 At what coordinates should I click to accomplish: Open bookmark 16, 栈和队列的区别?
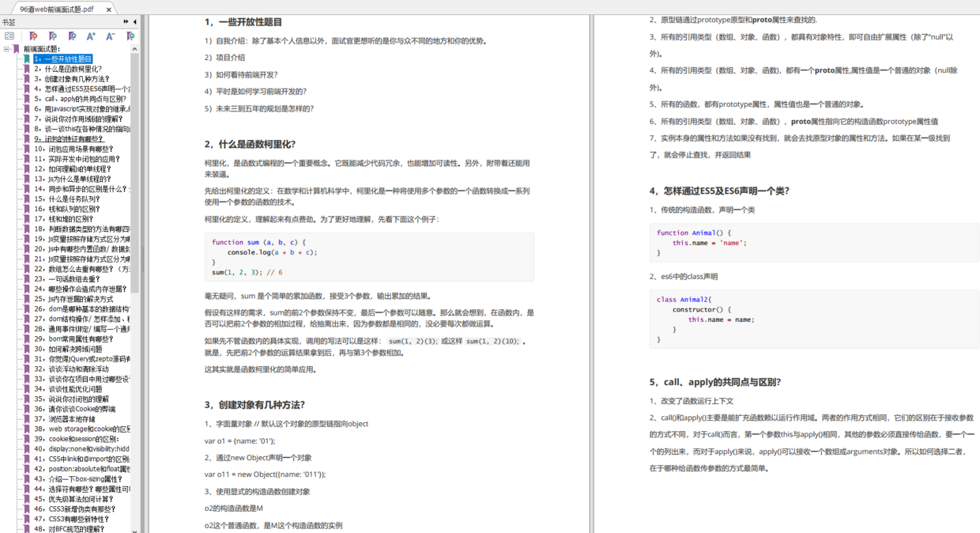click(x=66, y=210)
